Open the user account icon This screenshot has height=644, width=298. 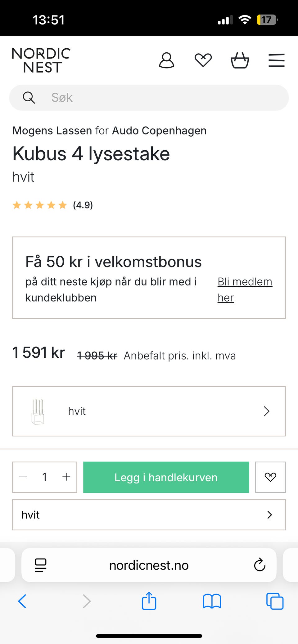pos(167,60)
